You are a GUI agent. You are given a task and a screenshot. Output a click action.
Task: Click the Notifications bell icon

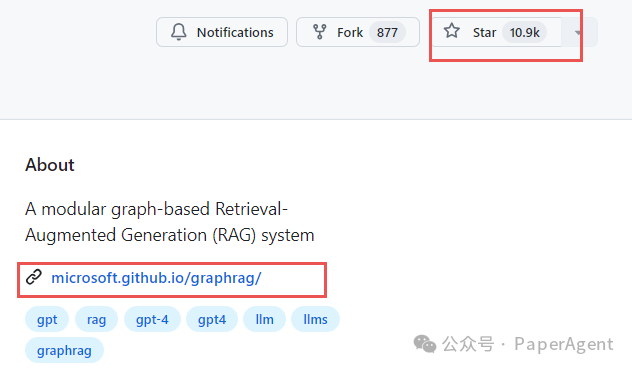[179, 32]
